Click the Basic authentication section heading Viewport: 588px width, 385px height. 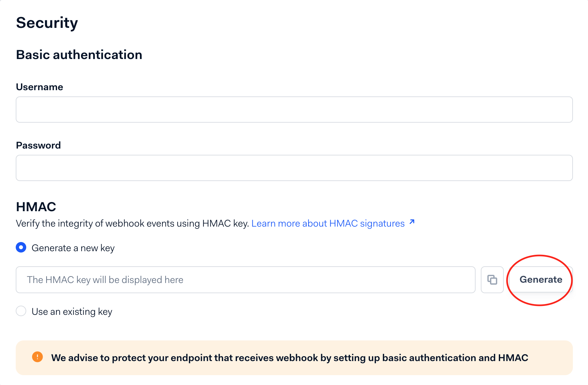[x=79, y=55]
